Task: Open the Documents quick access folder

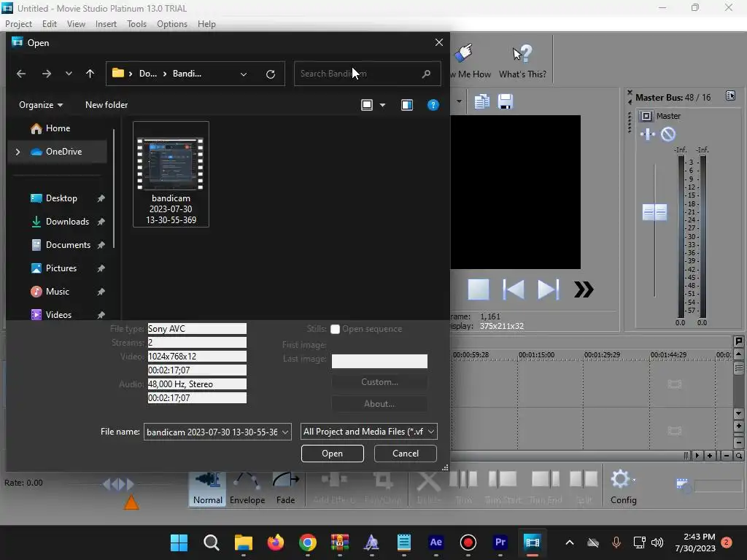Action: [68, 245]
